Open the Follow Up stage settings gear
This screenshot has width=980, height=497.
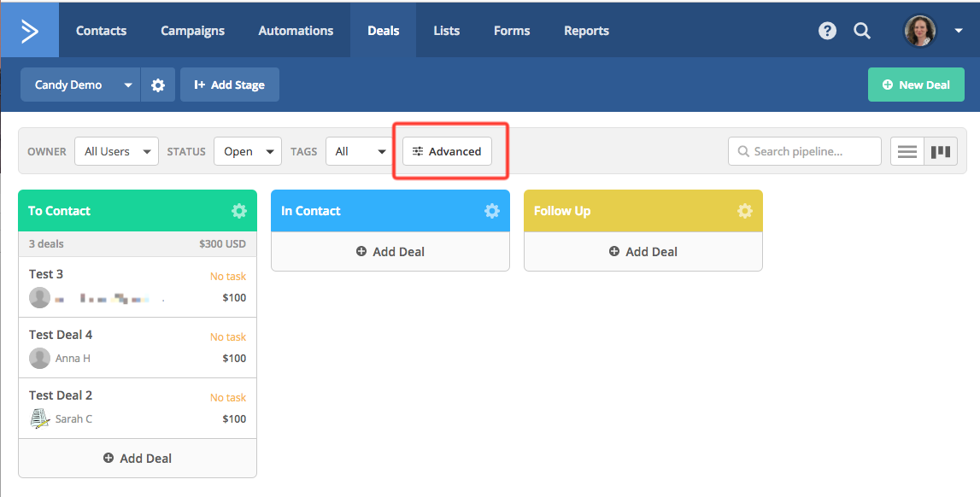745,211
